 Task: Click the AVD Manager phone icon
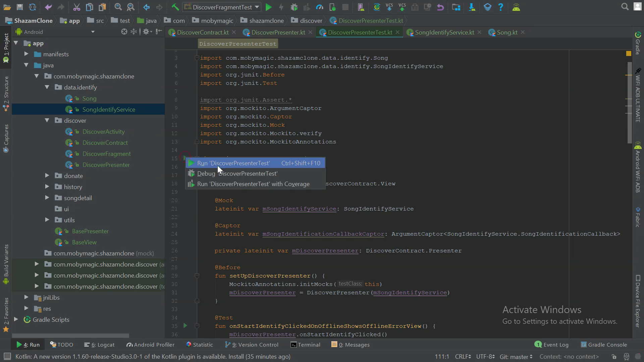pos(361,7)
